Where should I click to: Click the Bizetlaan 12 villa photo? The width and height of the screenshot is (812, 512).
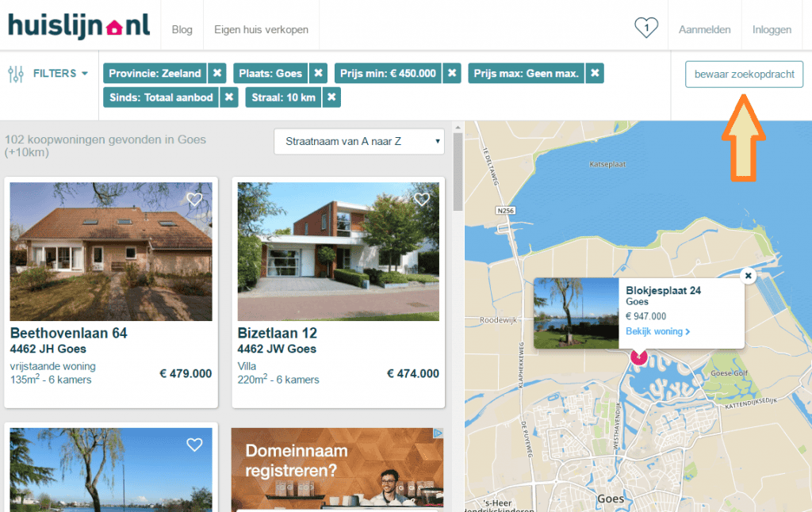click(x=338, y=251)
